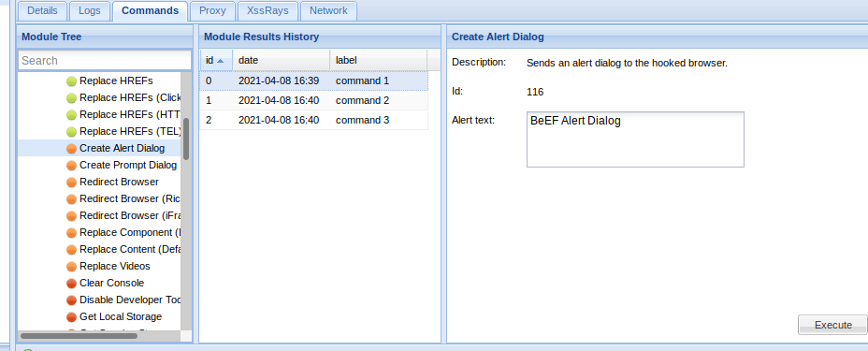The width and height of the screenshot is (868, 351).
Task: Select plain Redirect Browser module
Action: pyautogui.click(x=119, y=182)
